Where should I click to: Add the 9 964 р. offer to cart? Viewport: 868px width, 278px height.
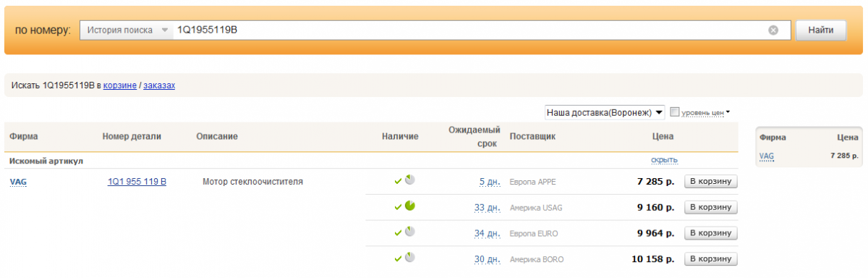click(x=711, y=233)
